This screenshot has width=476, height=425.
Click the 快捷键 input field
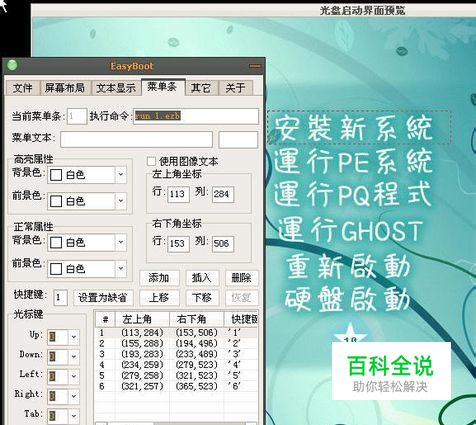tap(60, 298)
